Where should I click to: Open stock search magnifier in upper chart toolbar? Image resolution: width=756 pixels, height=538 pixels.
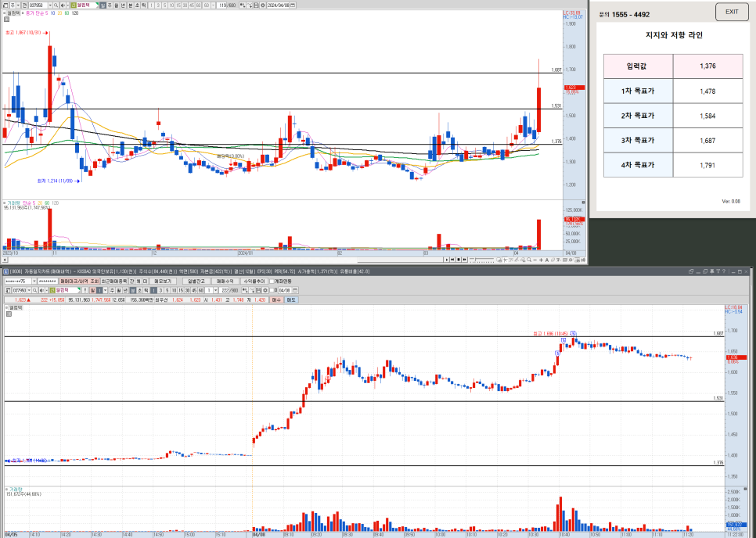(x=56, y=5)
